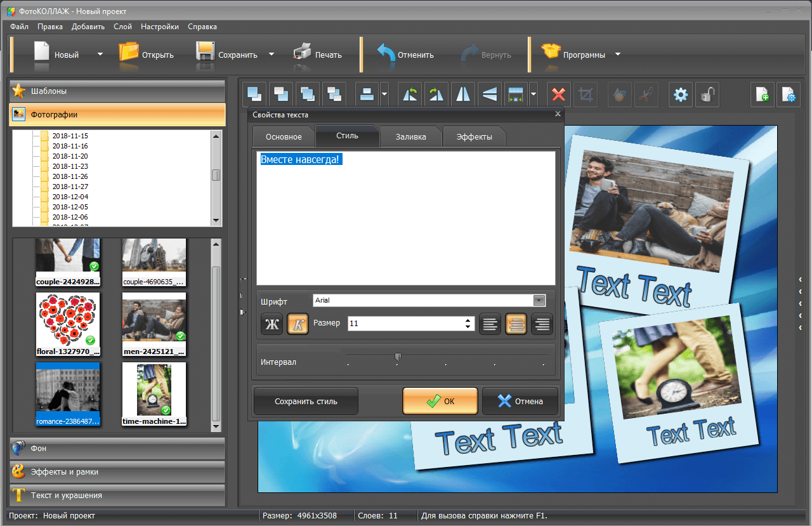Enable right text alignment
The height and width of the screenshot is (526, 812).
542,324
